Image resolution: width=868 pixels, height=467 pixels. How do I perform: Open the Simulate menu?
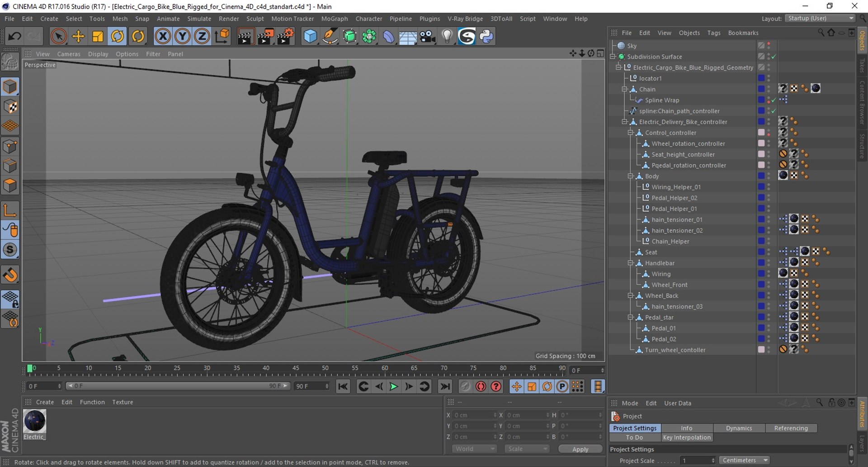(x=199, y=19)
